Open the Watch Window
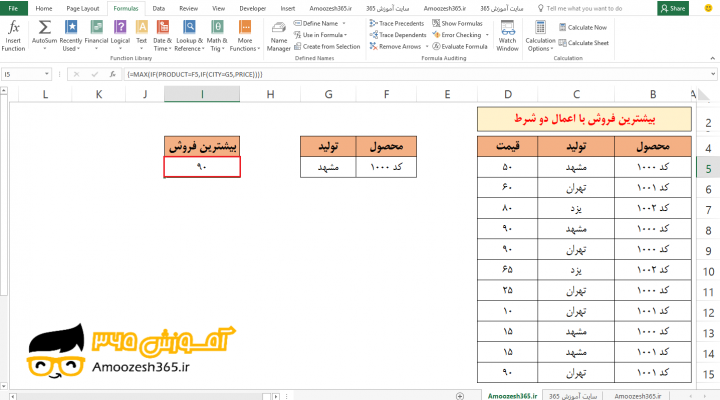The image size is (720, 400). [507, 36]
